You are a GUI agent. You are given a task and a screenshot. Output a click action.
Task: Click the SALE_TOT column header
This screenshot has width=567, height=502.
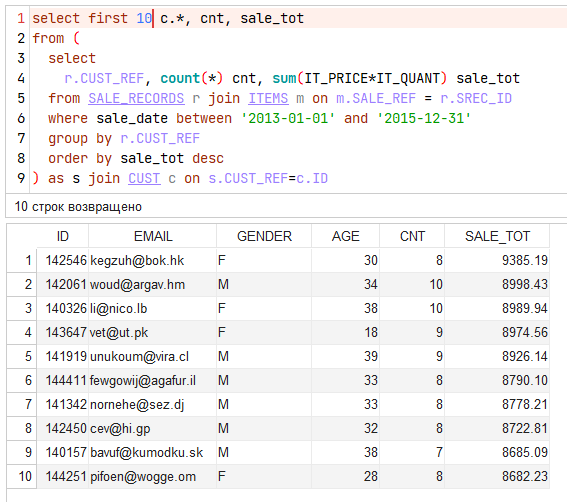tap(497, 236)
